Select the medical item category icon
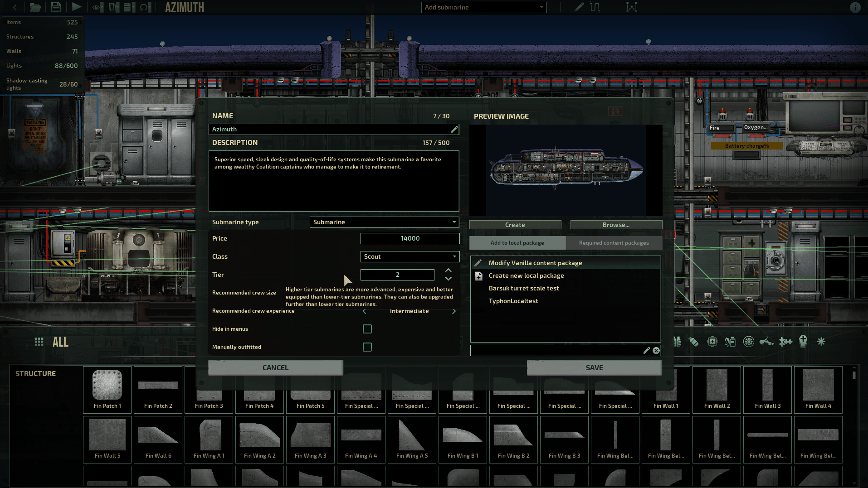 (730, 342)
